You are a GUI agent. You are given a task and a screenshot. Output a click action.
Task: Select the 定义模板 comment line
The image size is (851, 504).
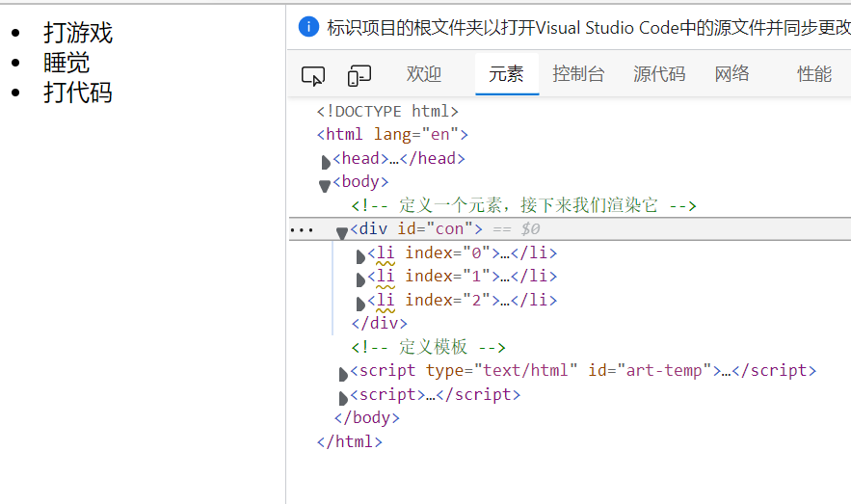tap(428, 347)
